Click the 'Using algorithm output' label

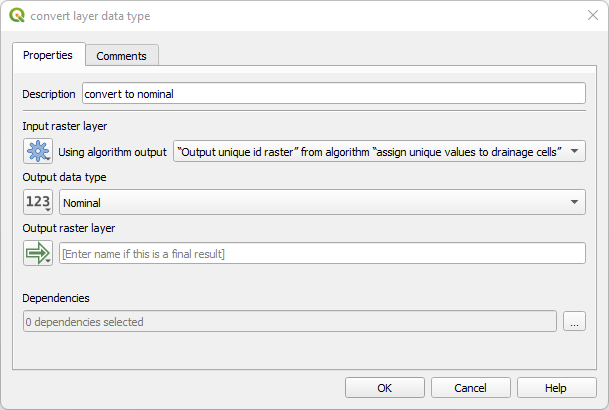pos(113,152)
